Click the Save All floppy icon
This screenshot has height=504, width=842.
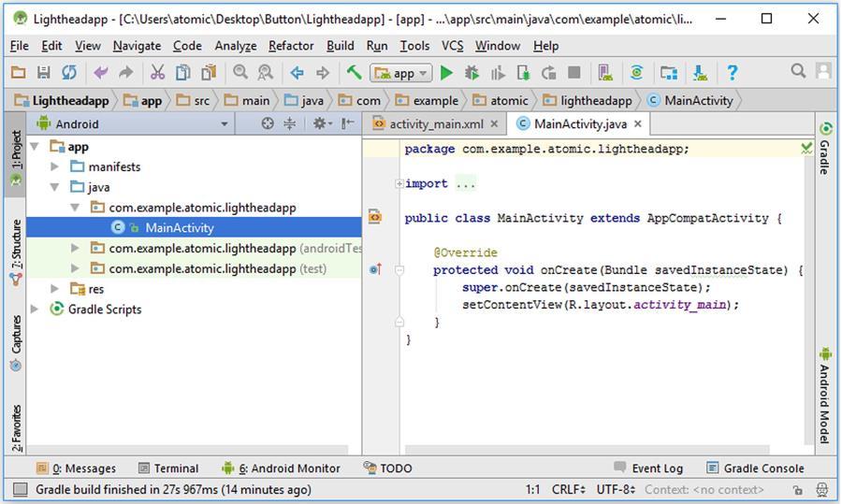(43, 72)
